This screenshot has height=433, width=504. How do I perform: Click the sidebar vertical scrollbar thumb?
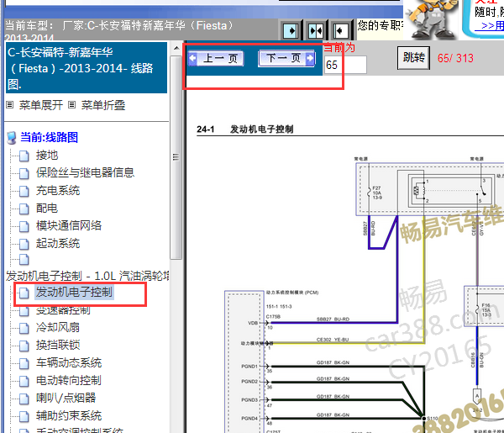point(176,157)
